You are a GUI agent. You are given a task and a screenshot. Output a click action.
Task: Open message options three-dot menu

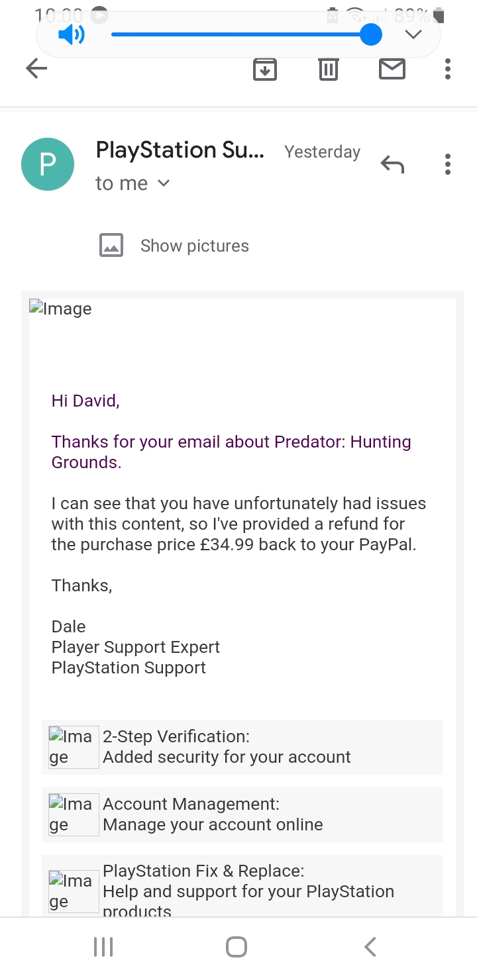click(x=448, y=164)
